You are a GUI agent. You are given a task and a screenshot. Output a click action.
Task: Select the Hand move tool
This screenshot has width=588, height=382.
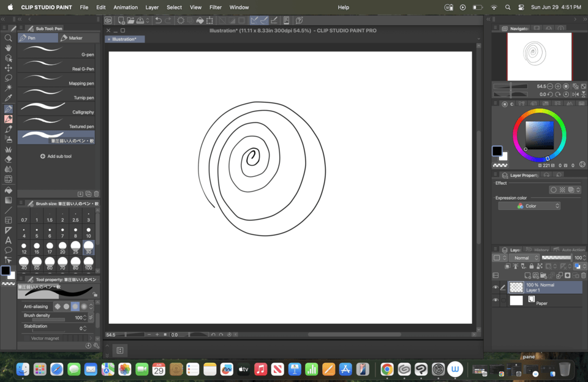click(x=9, y=48)
